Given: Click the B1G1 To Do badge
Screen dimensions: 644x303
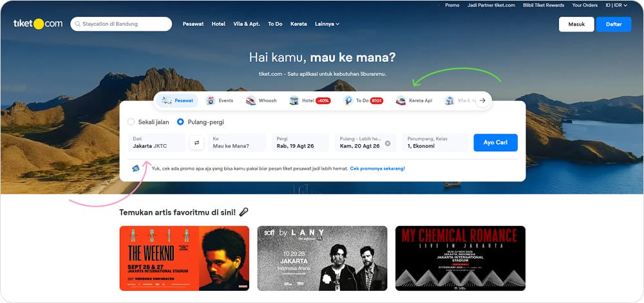Looking at the screenshot, I should (x=377, y=101).
